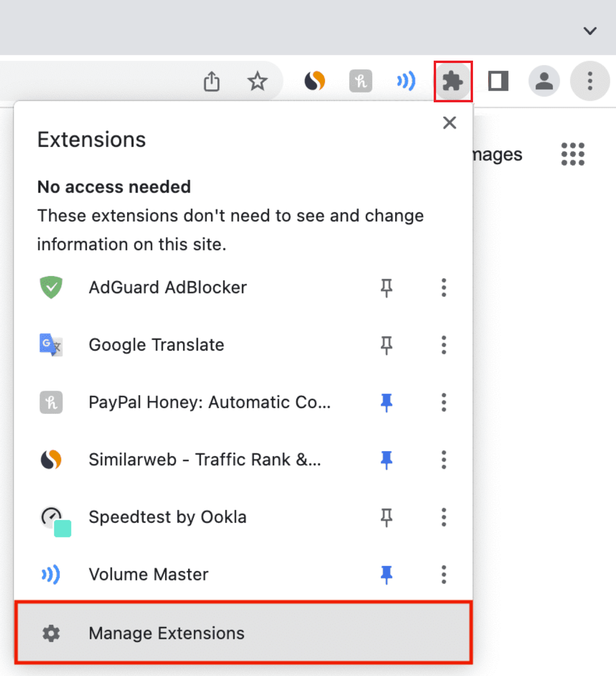Open the Chrome Extensions puzzle-piece menu
616x676 pixels.
pyautogui.click(x=453, y=81)
